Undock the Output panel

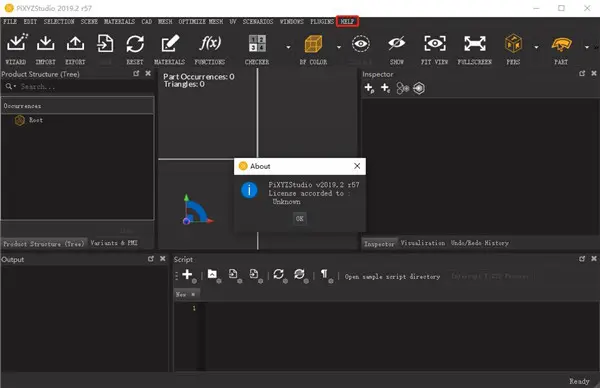tap(151, 259)
